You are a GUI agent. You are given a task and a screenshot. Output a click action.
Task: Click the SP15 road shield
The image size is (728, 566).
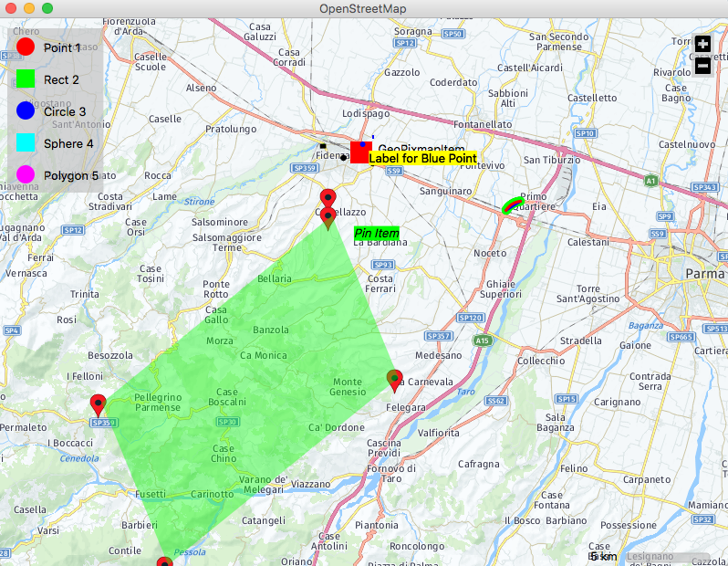567,399
